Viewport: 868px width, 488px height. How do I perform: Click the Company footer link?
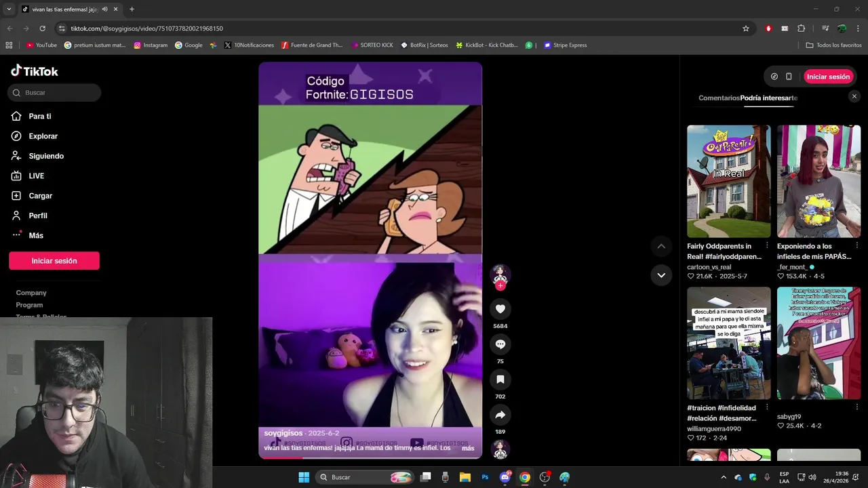click(x=31, y=293)
